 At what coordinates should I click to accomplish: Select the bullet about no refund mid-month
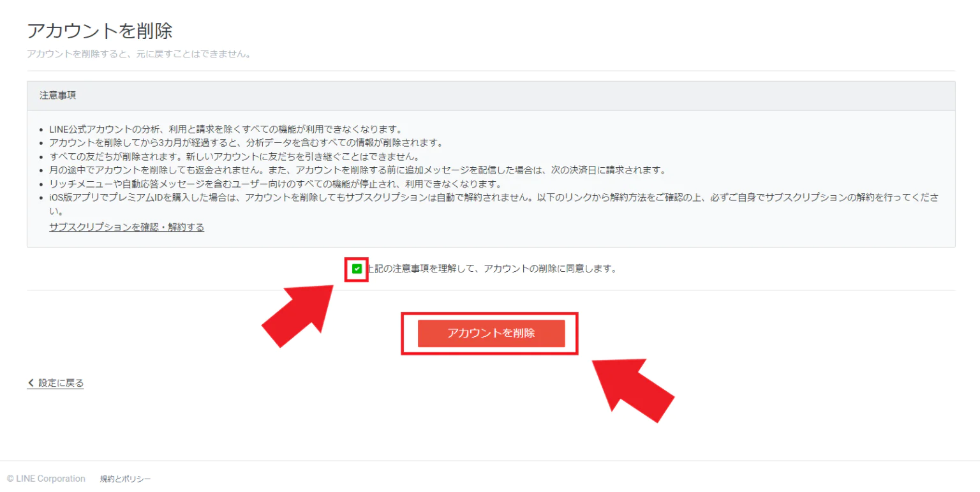(x=357, y=170)
